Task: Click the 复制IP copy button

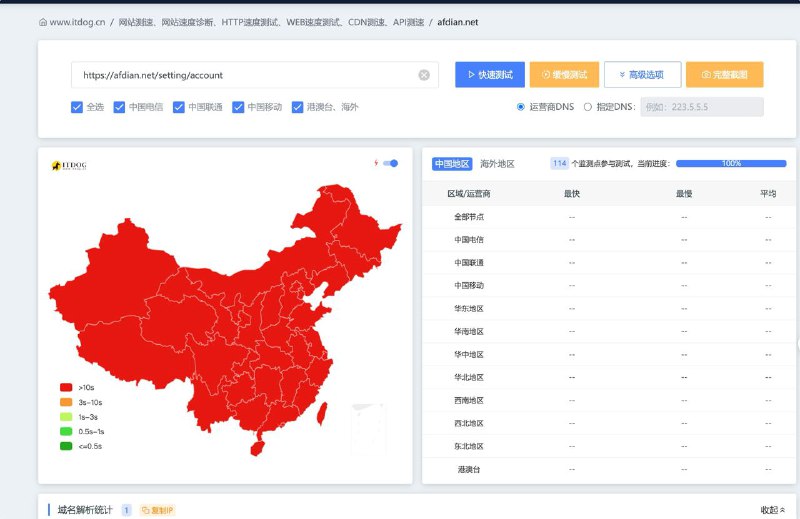Action: [x=157, y=510]
